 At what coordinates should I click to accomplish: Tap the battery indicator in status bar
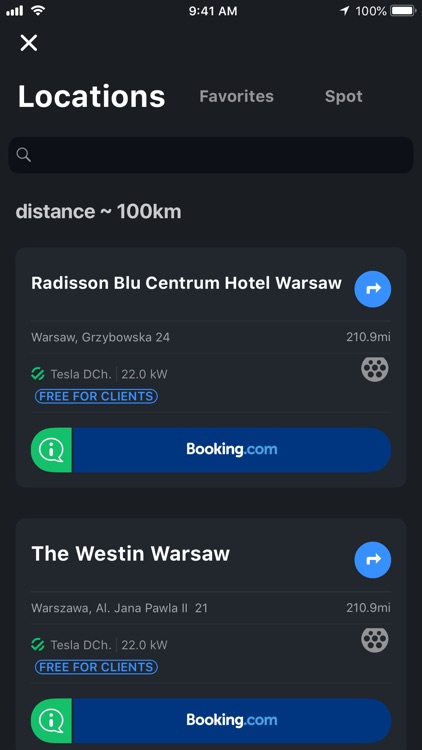pyautogui.click(x=403, y=11)
